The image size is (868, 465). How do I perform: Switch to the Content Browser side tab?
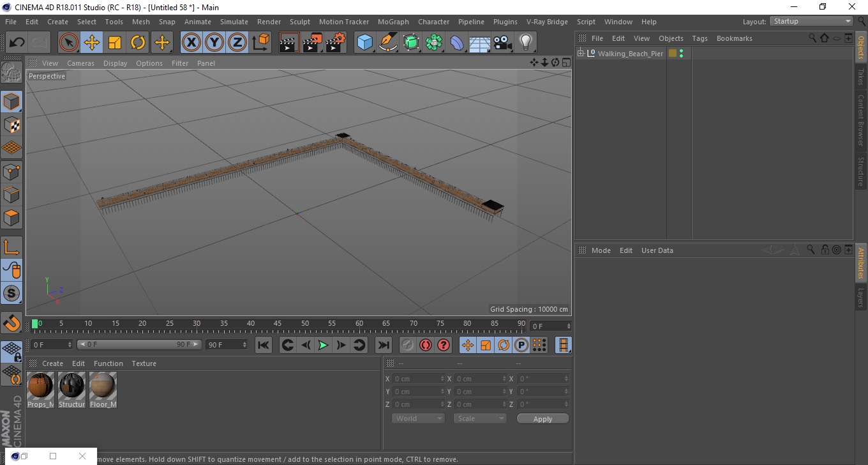[x=860, y=120]
